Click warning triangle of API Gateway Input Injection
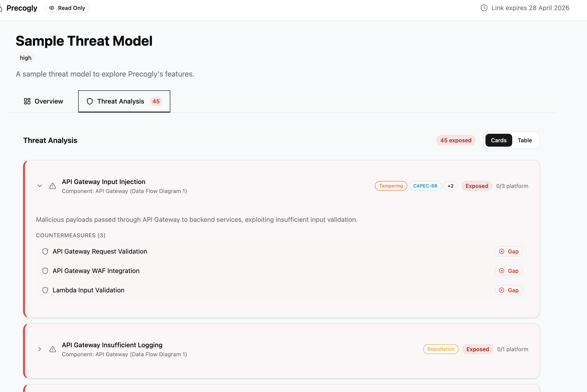Screen dimensions: 587x392 53,186
